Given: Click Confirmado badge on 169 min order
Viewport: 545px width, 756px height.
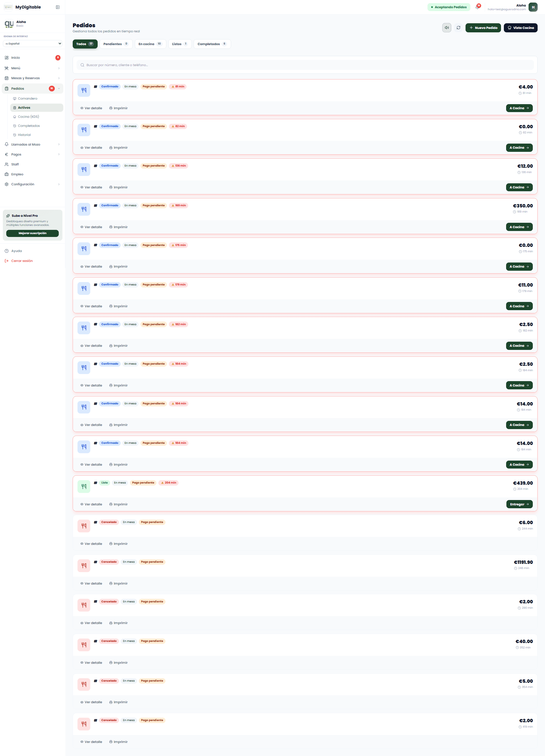Looking at the screenshot, I should [x=110, y=205].
